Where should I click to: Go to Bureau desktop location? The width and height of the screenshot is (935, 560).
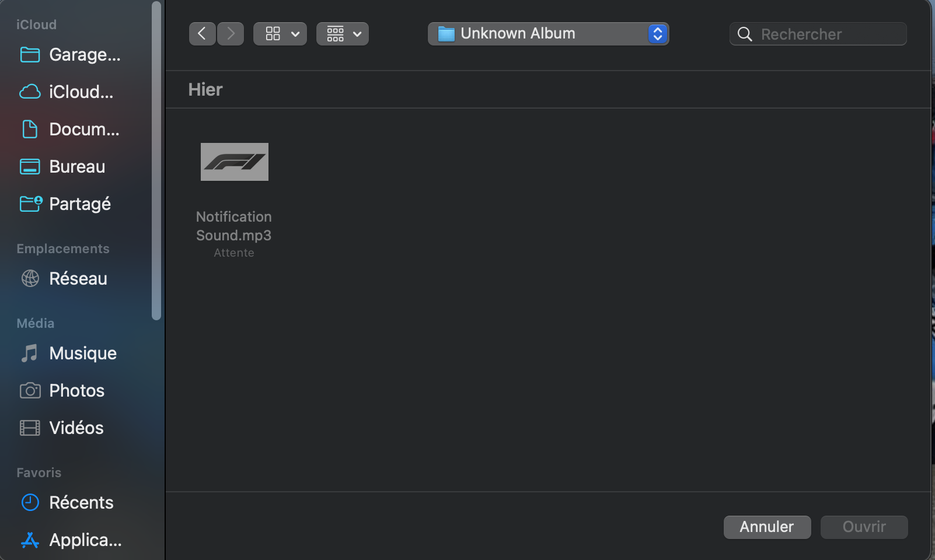point(62,167)
